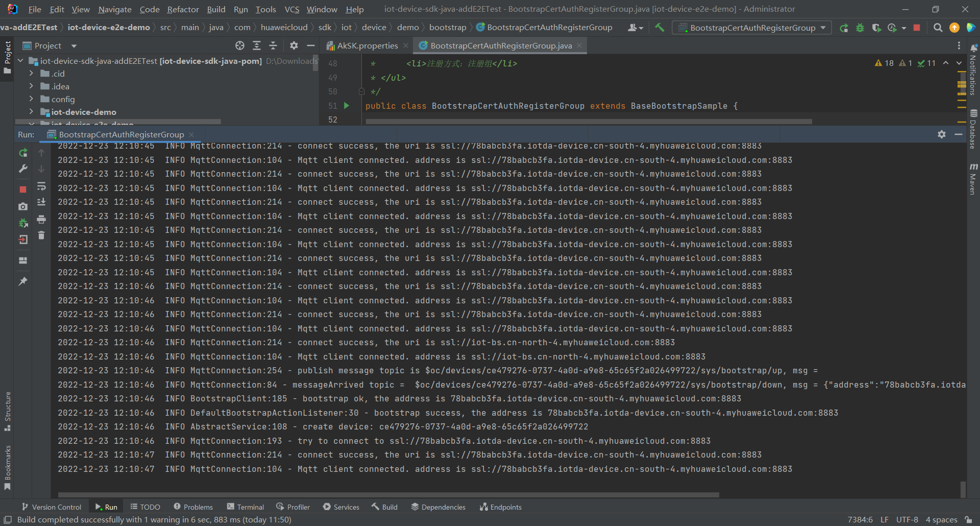Rerun the program in Run panel
The height and width of the screenshot is (526, 980).
[x=23, y=153]
